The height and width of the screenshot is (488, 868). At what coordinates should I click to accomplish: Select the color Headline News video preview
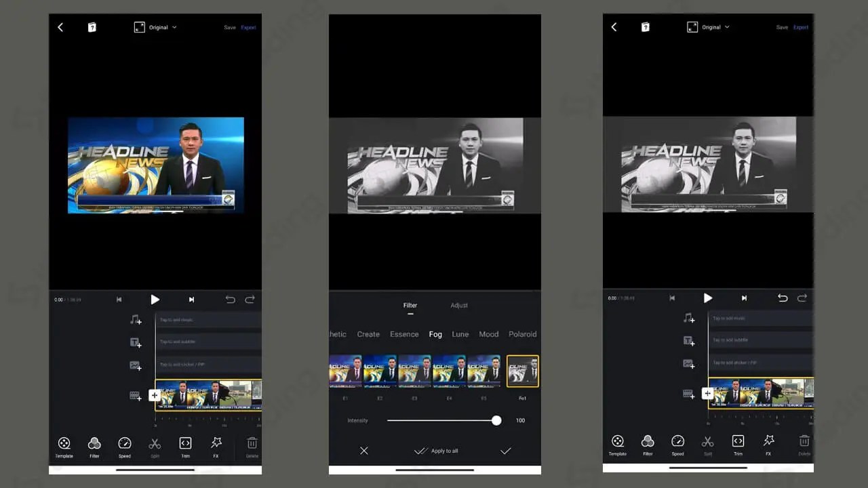tap(155, 165)
